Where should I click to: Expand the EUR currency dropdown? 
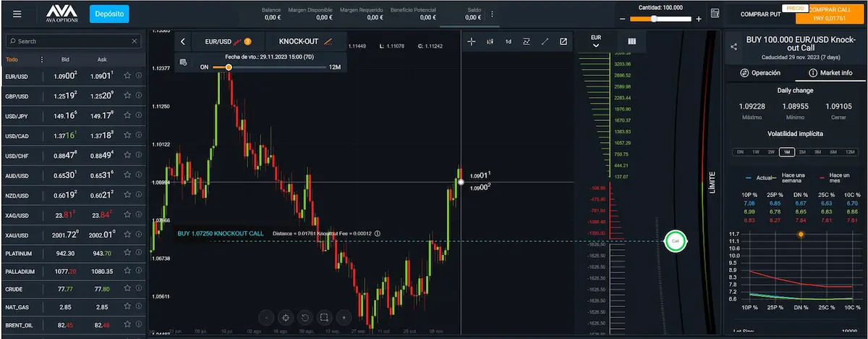point(596,41)
